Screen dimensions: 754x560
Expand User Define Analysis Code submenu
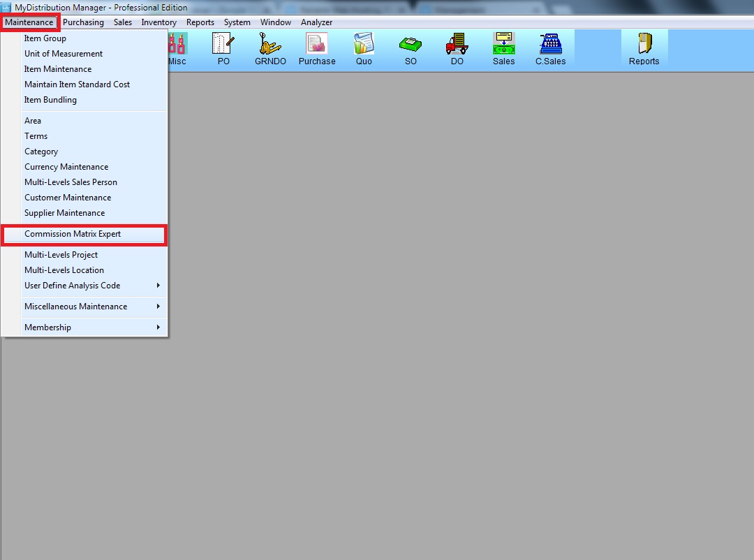[72, 286]
